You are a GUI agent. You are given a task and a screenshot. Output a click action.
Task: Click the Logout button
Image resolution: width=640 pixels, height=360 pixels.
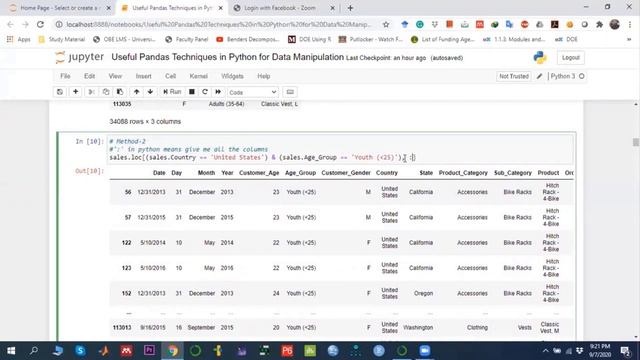click(x=570, y=58)
